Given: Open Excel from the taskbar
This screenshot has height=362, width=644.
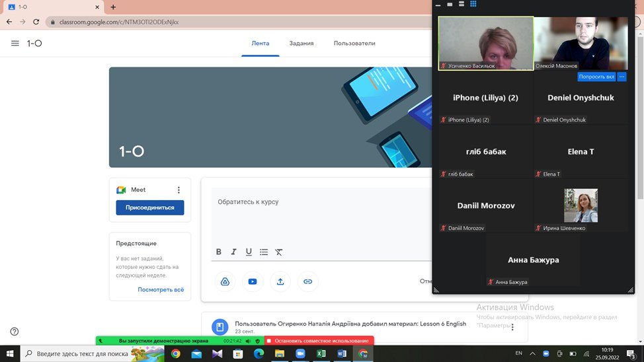Looking at the screenshot, I should pyautogui.click(x=321, y=353).
